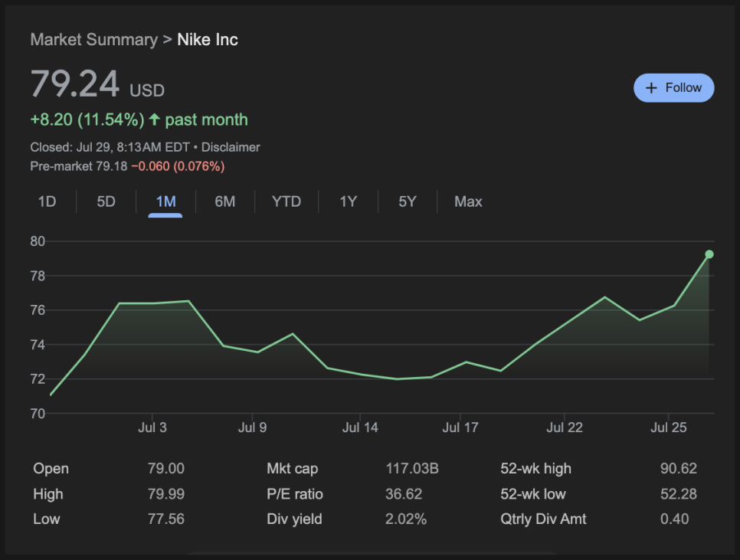Screen dimensions: 740x560
Task: Show the 5Y chart range
Action: click(x=408, y=202)
